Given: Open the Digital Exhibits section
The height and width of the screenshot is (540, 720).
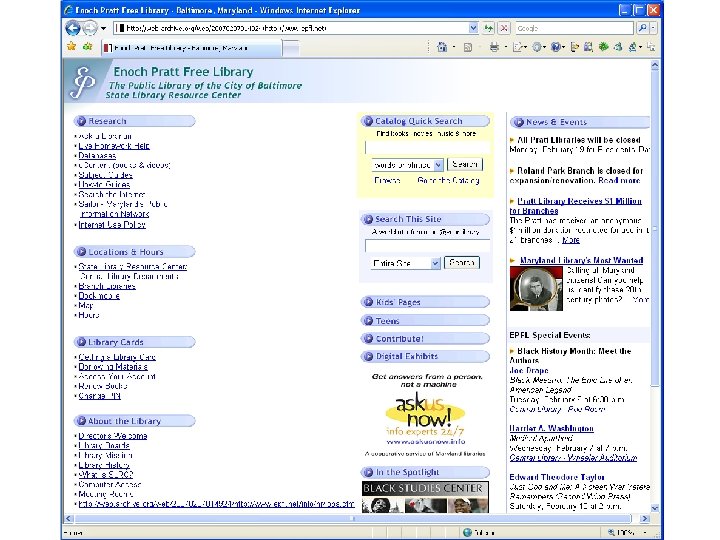Looking at the screenshot, I should tap(425, 356).
